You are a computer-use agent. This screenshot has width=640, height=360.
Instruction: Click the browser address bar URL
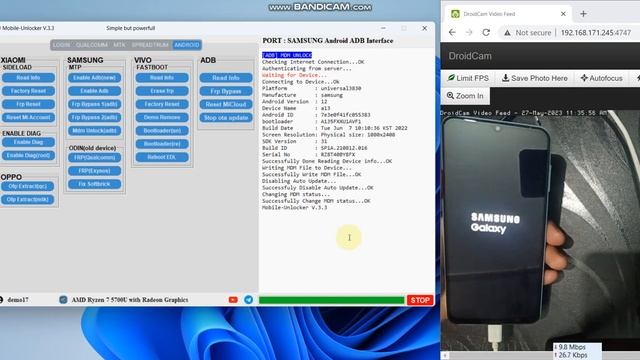pyautogui.click(x=596, y=33)
